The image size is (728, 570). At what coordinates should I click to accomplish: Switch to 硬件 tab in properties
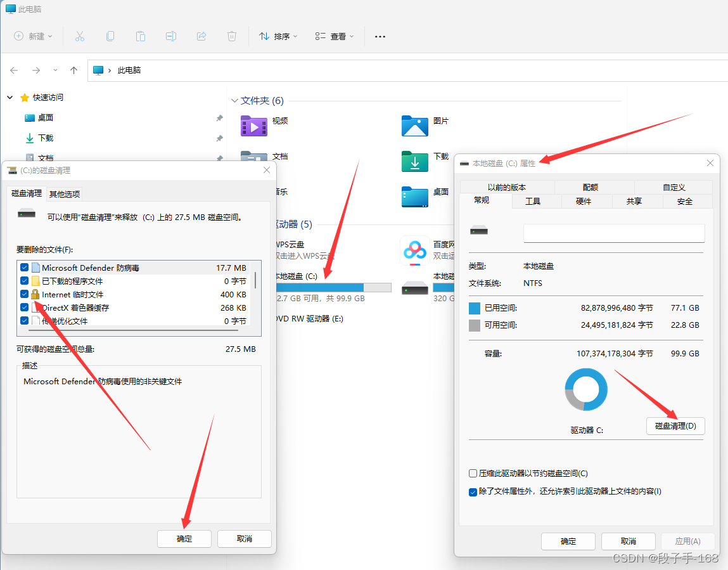[583, 201]
